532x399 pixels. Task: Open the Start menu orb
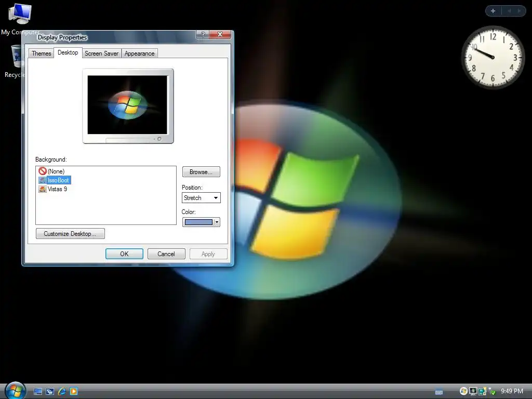[x=15, y=390]
